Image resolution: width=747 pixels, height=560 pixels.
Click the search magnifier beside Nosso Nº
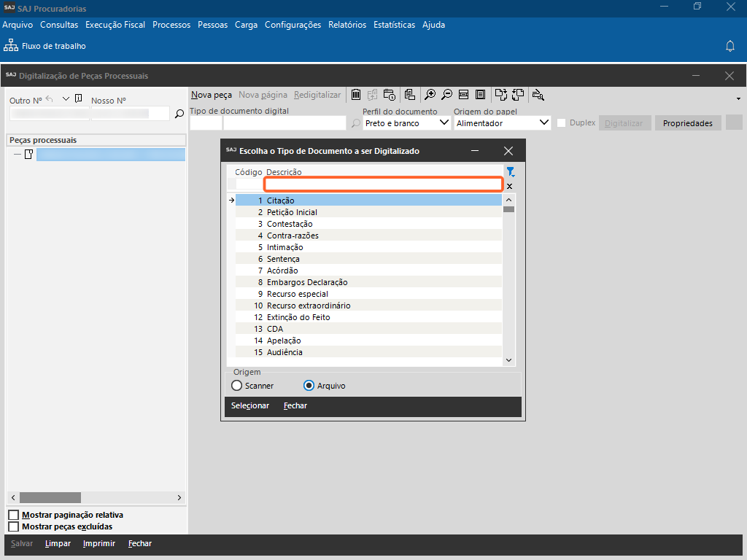[x=179, y=114]
